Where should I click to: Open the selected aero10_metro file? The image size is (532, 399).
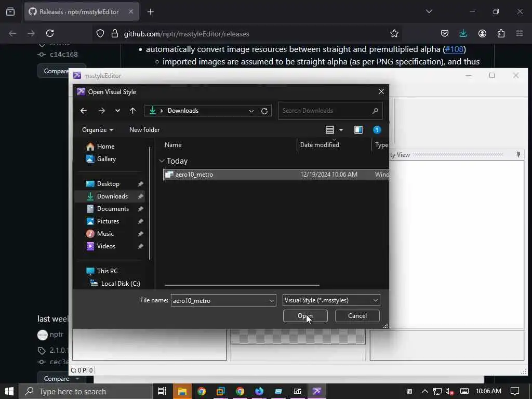[305, 316]
